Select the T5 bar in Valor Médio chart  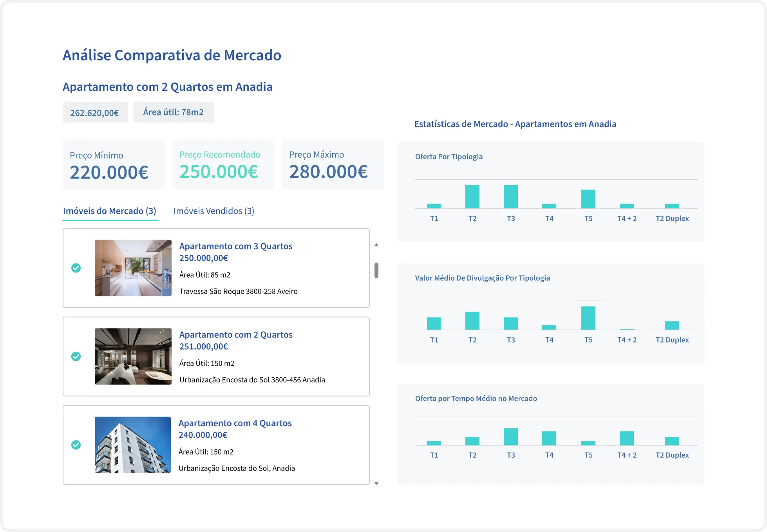(x=588, y=317)
